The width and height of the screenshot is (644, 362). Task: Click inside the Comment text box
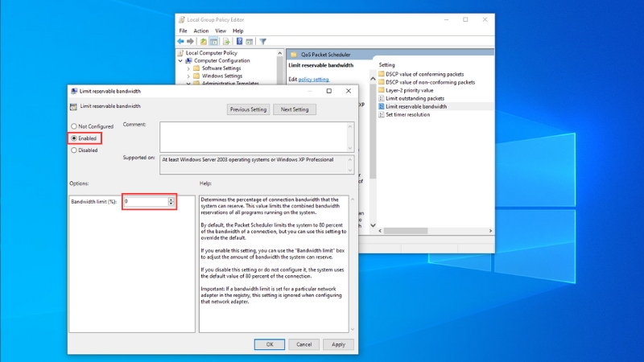tap(254, 135)
